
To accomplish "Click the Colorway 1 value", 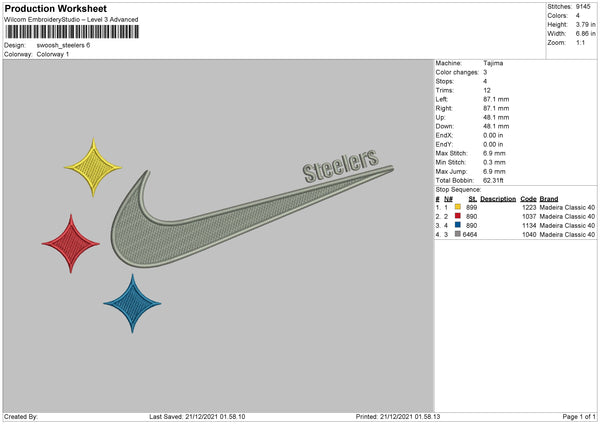I will [x=53, y=54].
